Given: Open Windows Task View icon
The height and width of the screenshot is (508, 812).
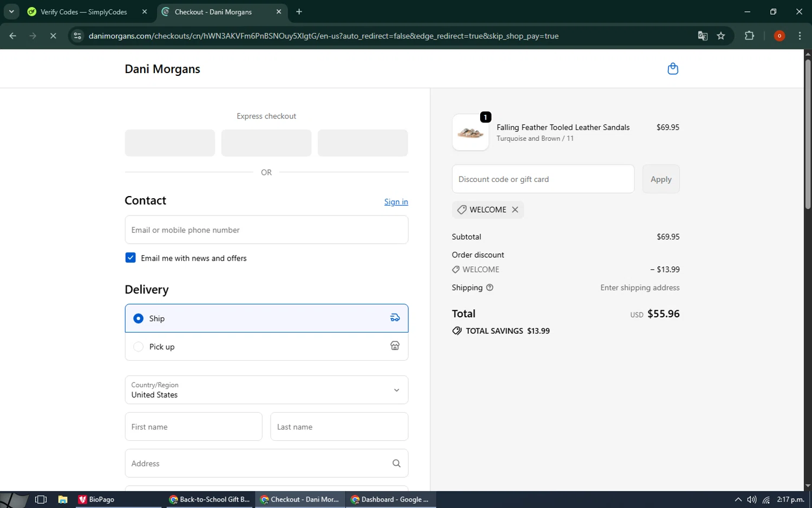Looking at the screenshot, I should [41, 499].
